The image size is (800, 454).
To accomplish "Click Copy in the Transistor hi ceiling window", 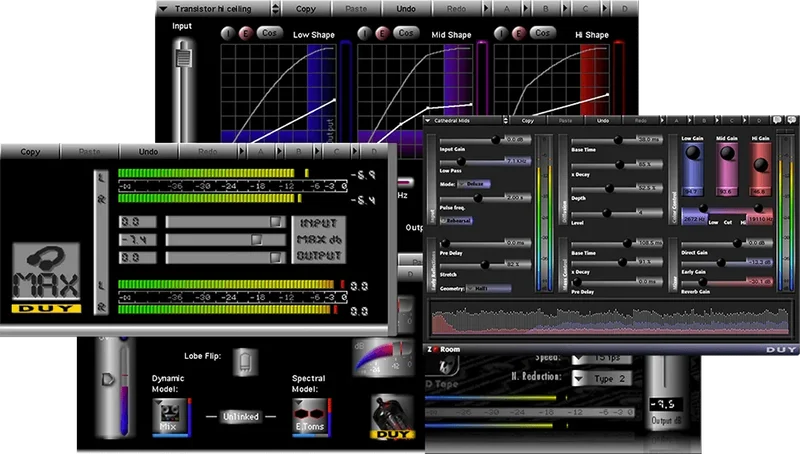I will pyautogui.click(x=306, y=9).
